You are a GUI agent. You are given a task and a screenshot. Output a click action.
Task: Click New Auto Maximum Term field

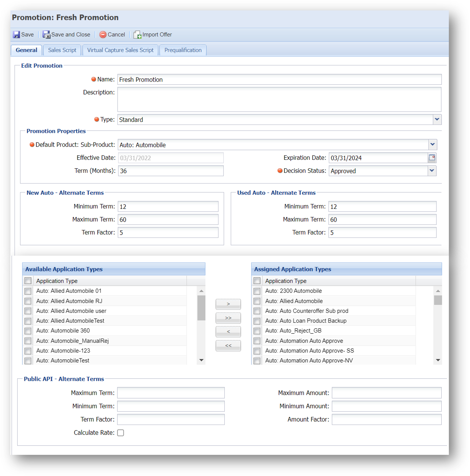point(168,219)
